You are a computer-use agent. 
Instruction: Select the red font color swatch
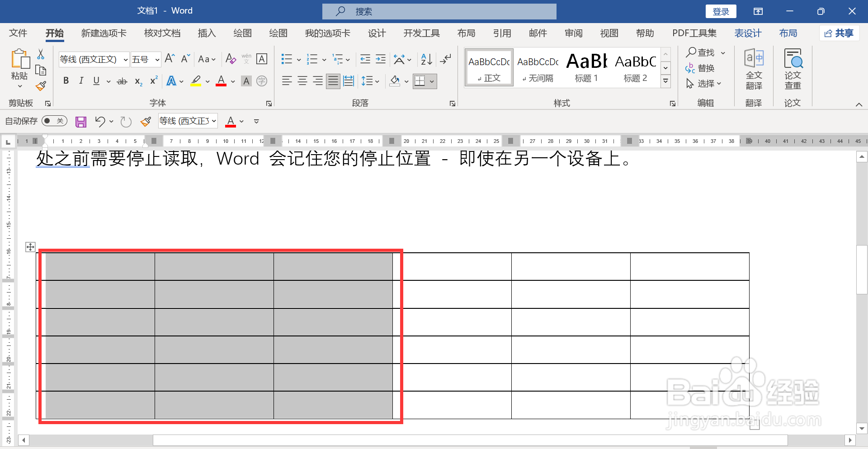(x=221, y=81)
